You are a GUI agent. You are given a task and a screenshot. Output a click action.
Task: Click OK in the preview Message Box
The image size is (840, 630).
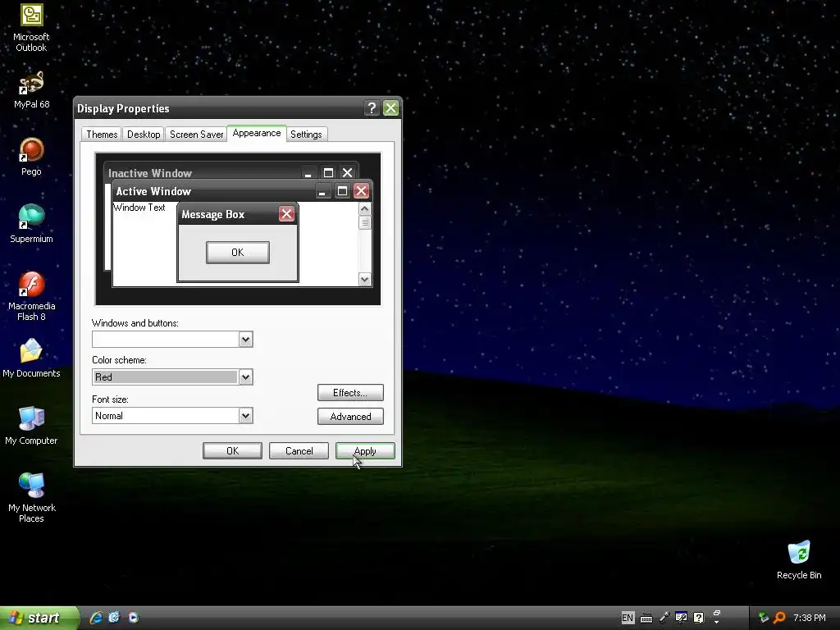[238, 253]
